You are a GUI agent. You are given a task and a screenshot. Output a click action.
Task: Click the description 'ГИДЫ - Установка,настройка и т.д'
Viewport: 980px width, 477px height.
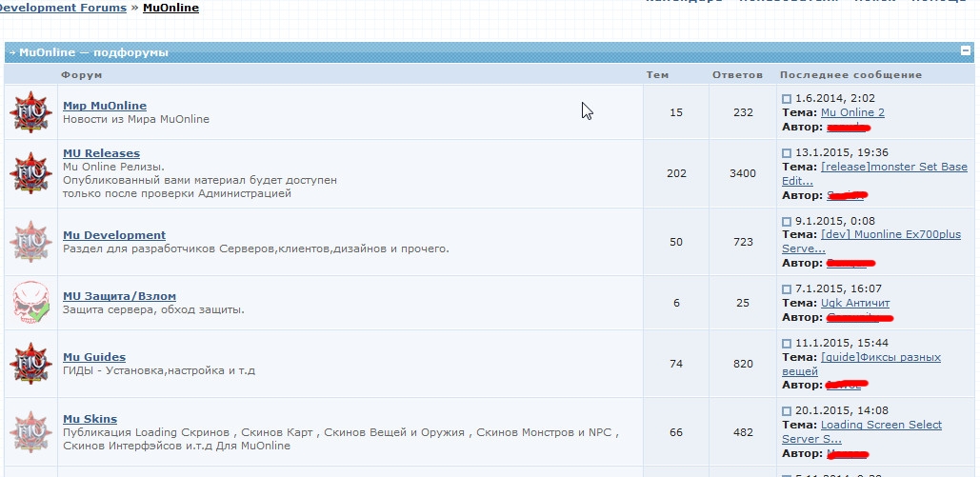click(x=159, y=370)
